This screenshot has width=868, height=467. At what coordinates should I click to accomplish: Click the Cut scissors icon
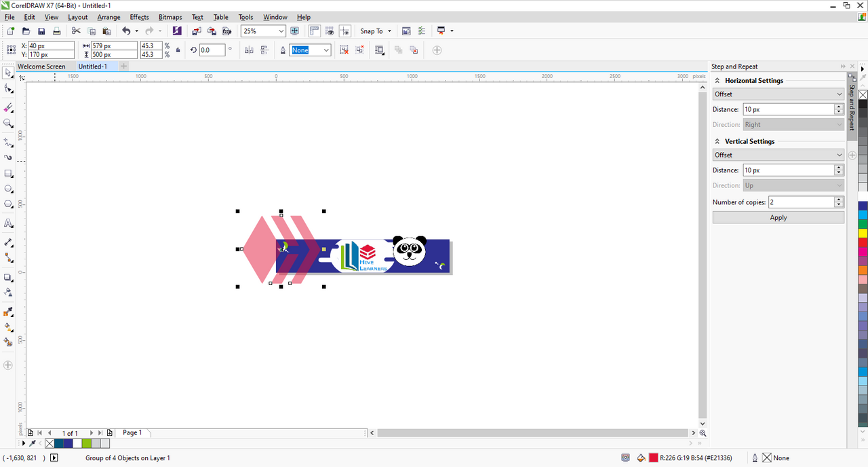tap(76, 31)
